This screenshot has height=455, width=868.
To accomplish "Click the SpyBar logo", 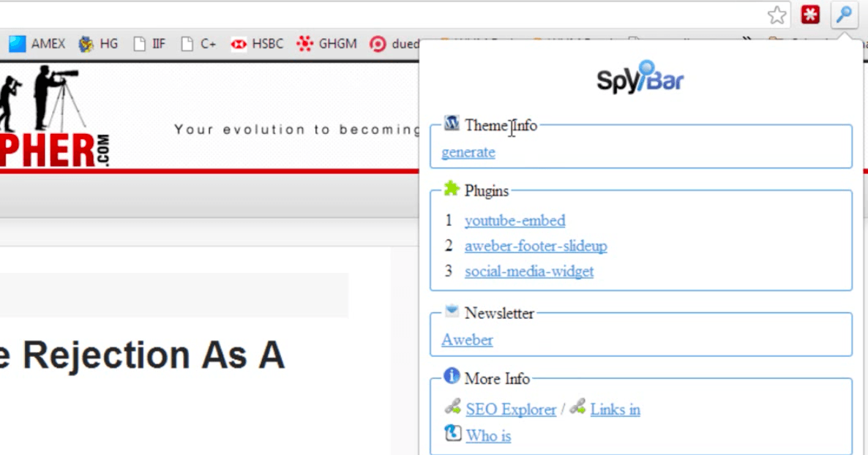I will [640, 77].
